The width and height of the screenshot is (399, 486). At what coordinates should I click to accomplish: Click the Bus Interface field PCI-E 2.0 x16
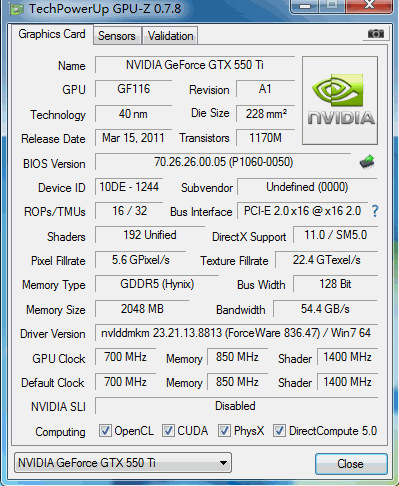coord(302,211)
